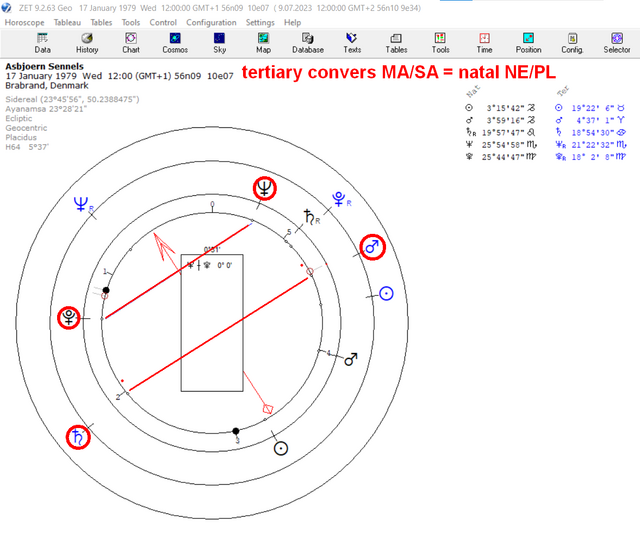Open the Tables toolbar icon

(x=396, y=43)
